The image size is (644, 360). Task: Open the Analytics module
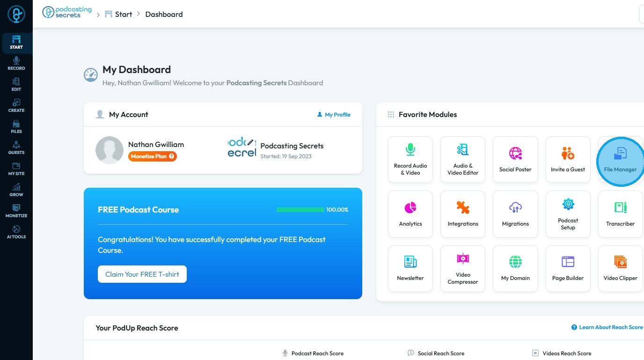tap(410, 214)
